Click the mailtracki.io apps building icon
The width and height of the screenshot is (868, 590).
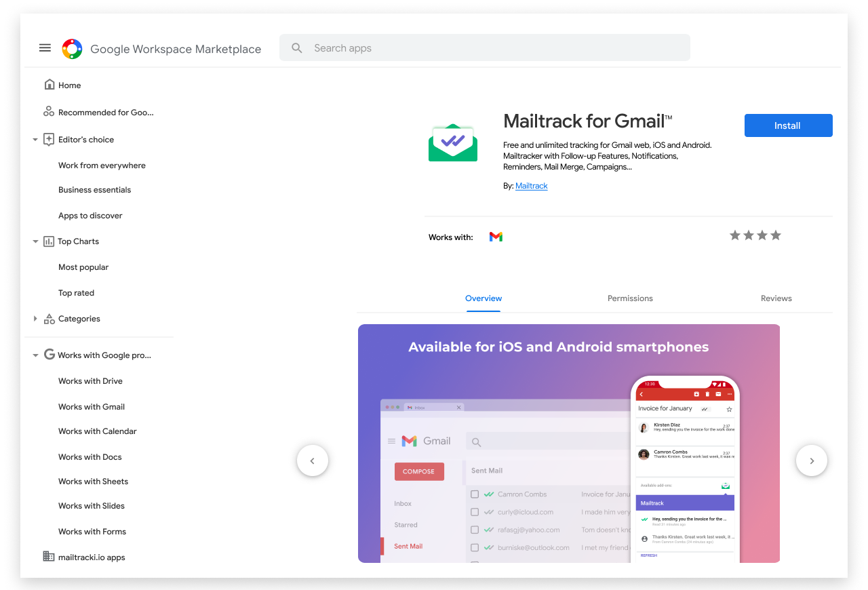49,557
